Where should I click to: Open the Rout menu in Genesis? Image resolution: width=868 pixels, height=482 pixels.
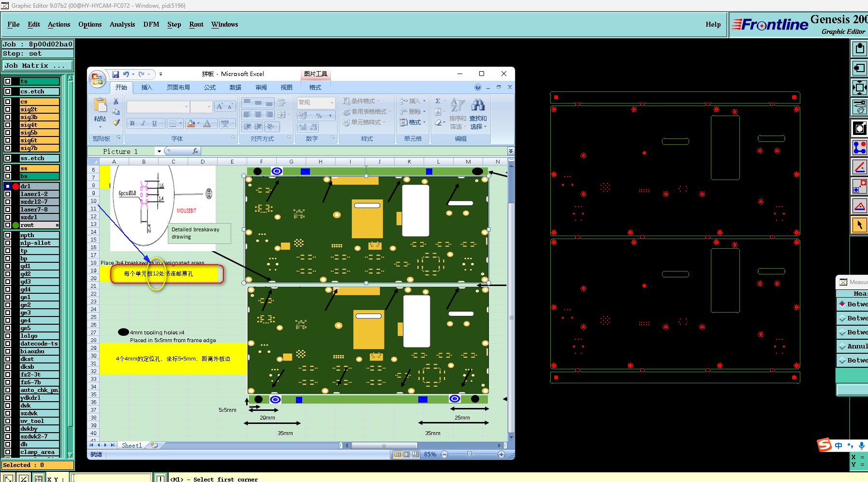(x=196, y=24)
